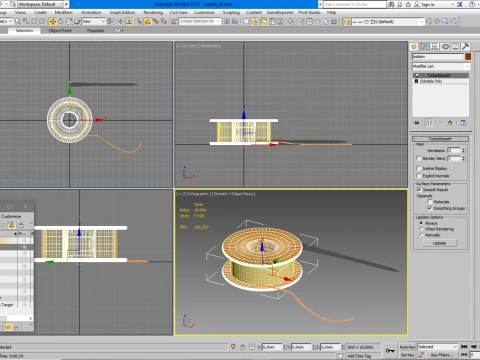Open the Modifiers menu

(x=64, y=12)
